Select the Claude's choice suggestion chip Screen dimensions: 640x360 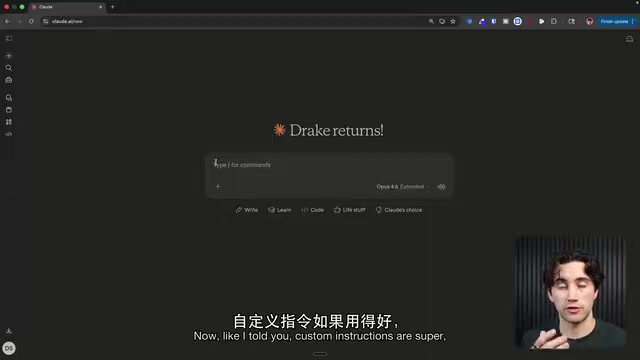click(x=399, y=210)
